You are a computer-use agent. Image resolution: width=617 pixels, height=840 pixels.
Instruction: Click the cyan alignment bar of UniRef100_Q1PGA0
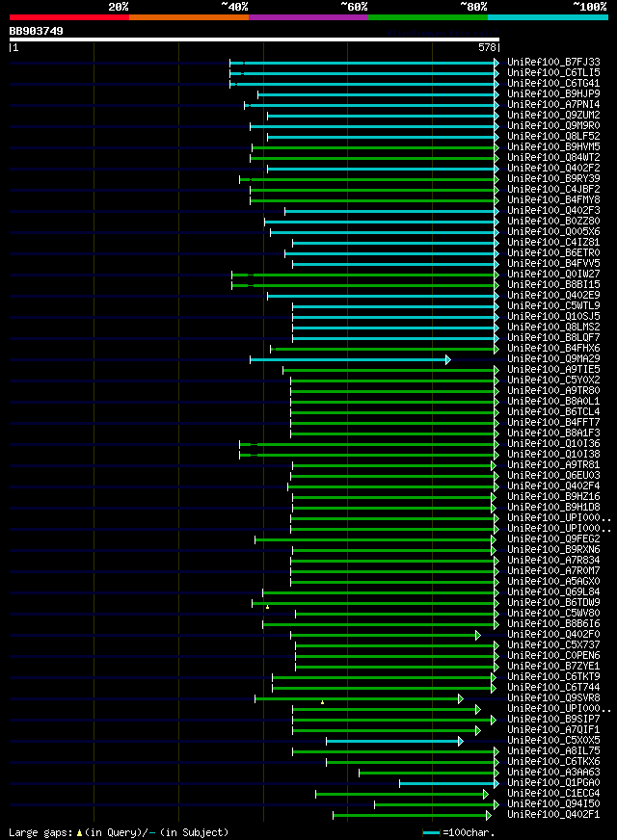[x=447, y=784]
